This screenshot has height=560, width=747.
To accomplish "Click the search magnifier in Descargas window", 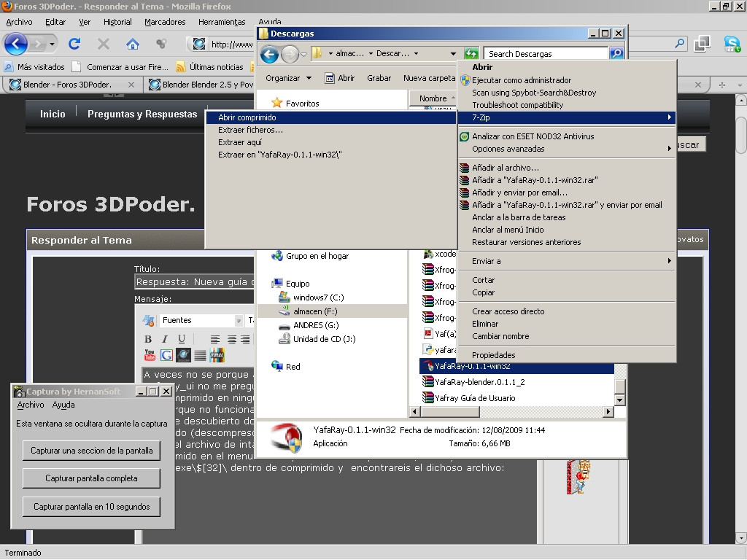I will (x=616, y=53).
